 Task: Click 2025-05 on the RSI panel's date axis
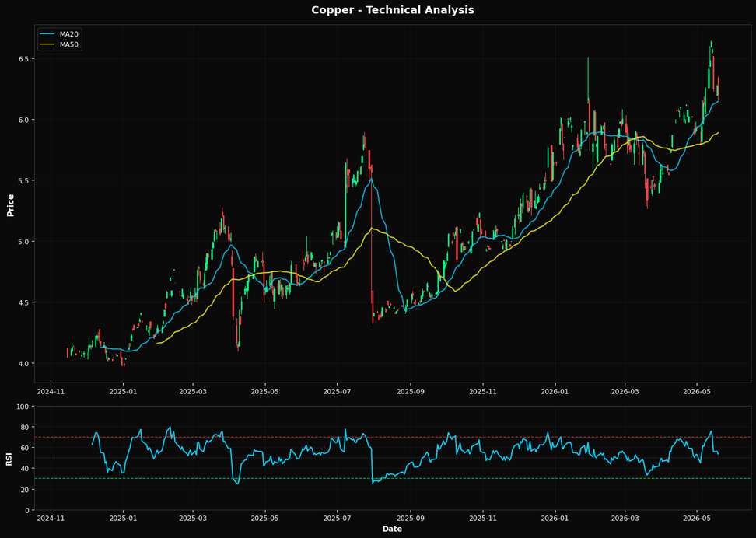pos(265,519)
